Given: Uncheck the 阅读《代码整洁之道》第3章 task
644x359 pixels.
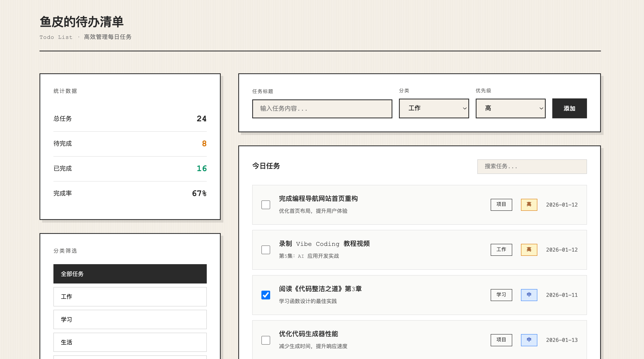Looking at the screenshot, I should (266, 295).
